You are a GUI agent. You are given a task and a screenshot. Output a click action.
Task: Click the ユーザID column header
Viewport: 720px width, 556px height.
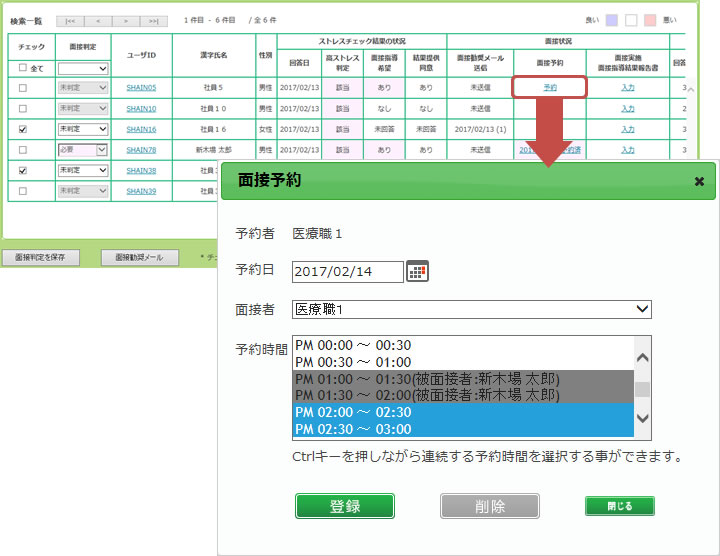point(141,55)
